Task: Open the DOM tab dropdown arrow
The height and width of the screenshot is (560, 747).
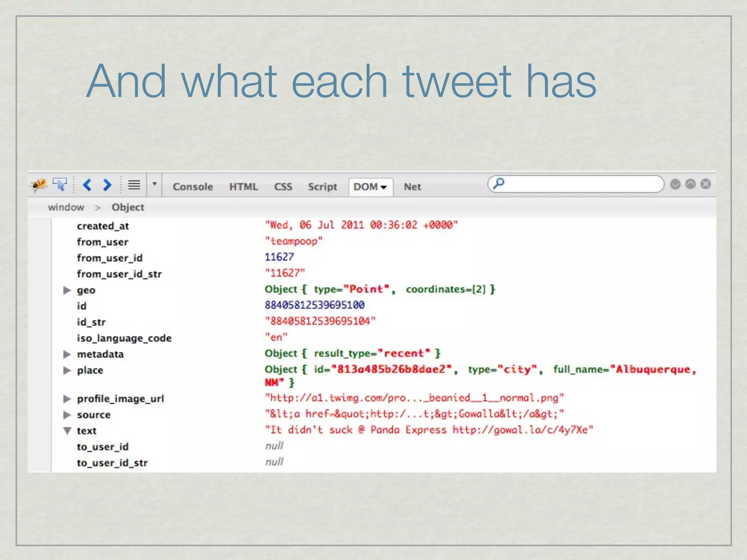Action: (384, 187)
